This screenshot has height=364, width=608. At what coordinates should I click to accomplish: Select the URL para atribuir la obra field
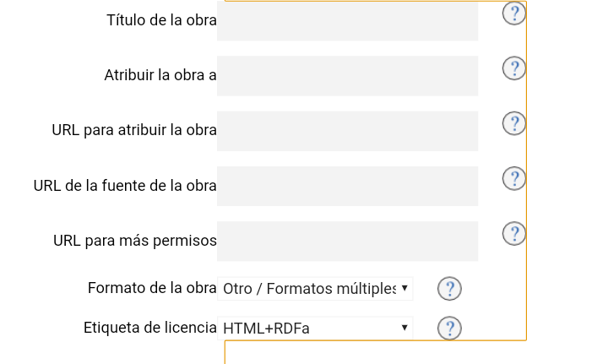[347, 130]
